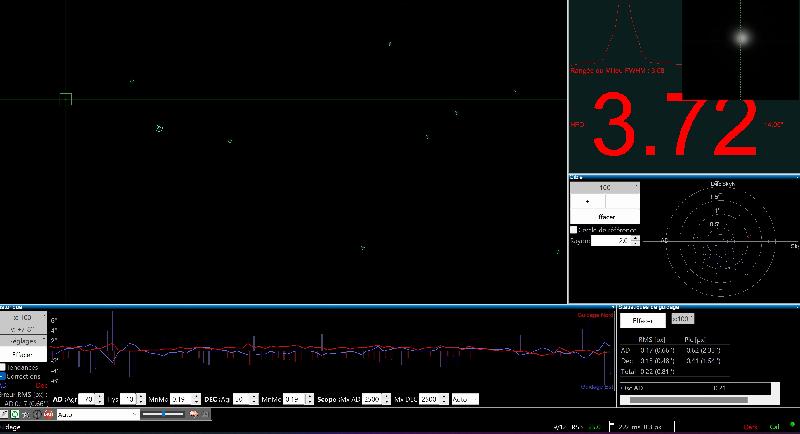Zoom in target with the + button
The image size is (800, 434).
coord(587,201)
